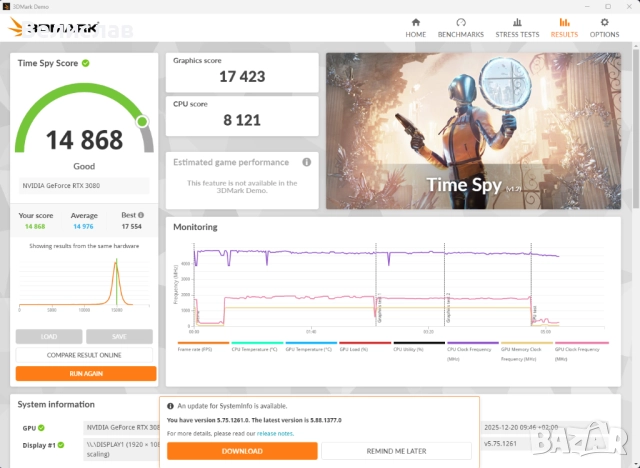Image resolution: width=640 pixels, height=468 pixels.
Task: Go to the Stress Tests tab
Action: pos(517,28)
